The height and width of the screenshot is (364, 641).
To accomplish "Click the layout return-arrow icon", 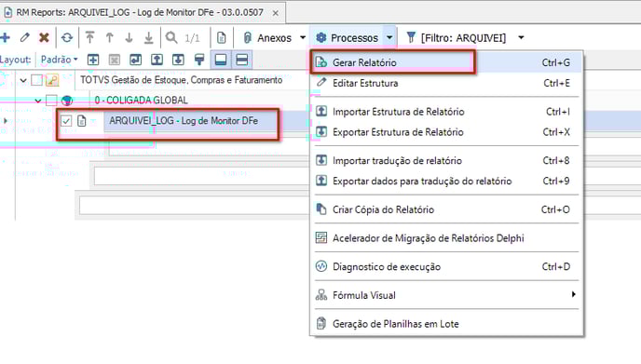I will [x=136, y=61].
